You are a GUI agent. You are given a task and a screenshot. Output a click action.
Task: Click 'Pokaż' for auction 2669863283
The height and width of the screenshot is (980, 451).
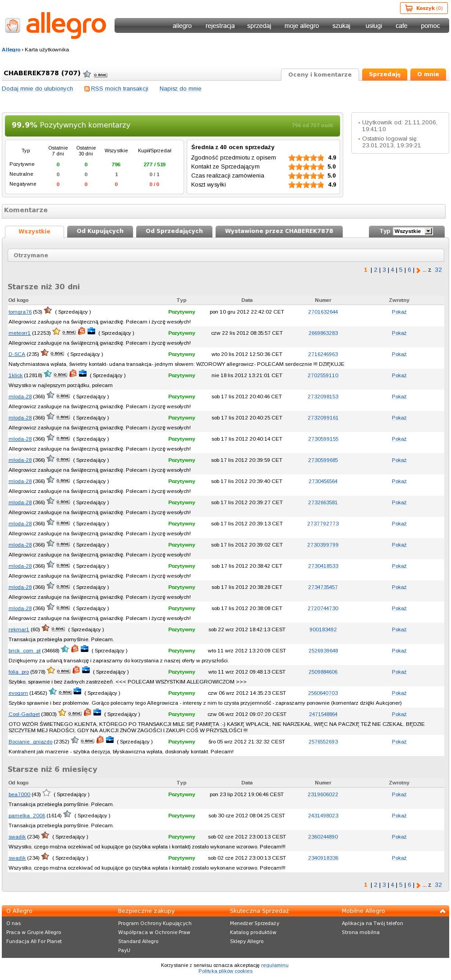399,333
